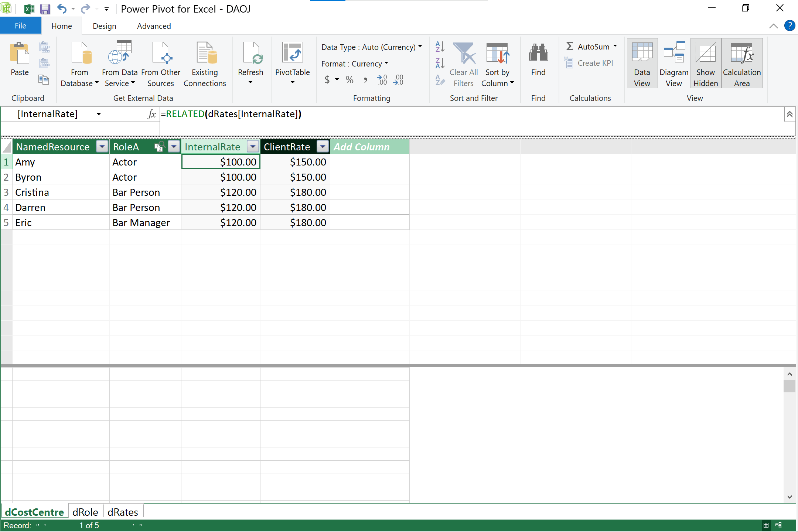798x532 pixels.
Task: Open NamedResource column filter dropdown
Action: [102, 147]
